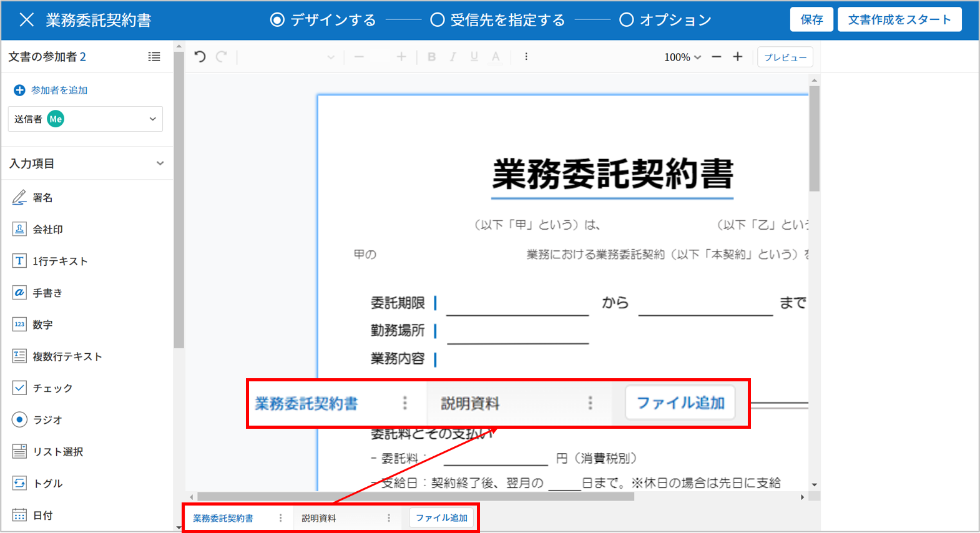Click 文書作成をスタート button

(x=899, y=20)
